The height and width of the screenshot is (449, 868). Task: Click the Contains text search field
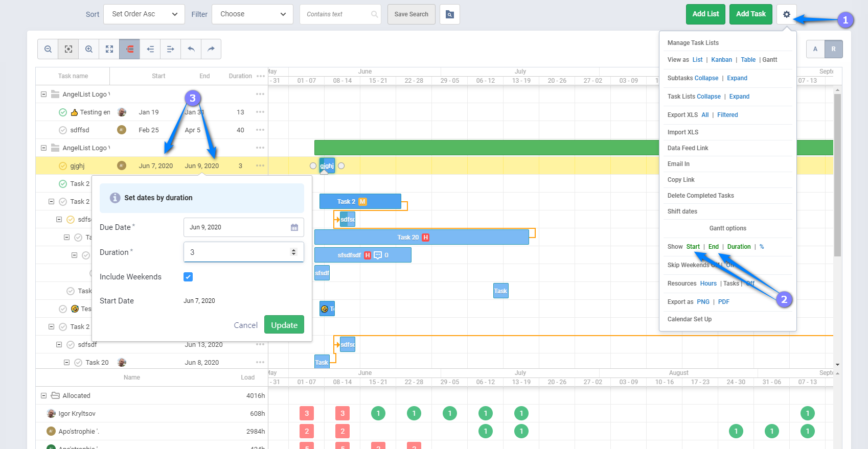tap(337, 14)
